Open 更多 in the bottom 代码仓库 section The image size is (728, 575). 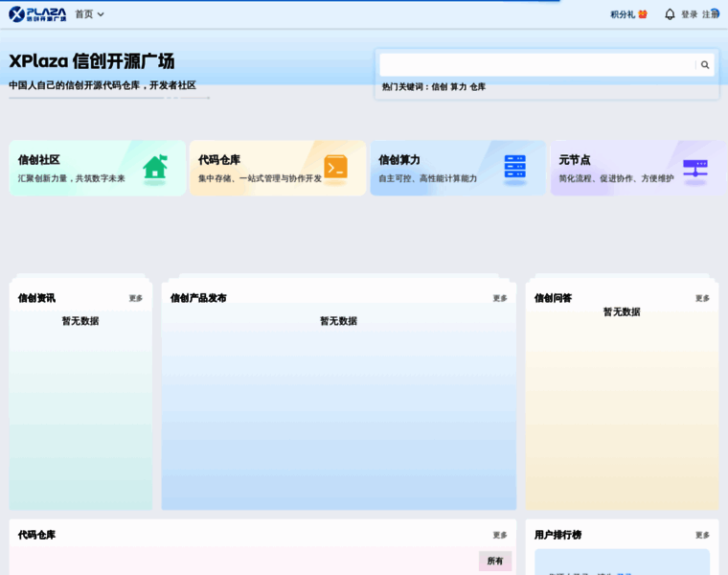click(500, 535)
